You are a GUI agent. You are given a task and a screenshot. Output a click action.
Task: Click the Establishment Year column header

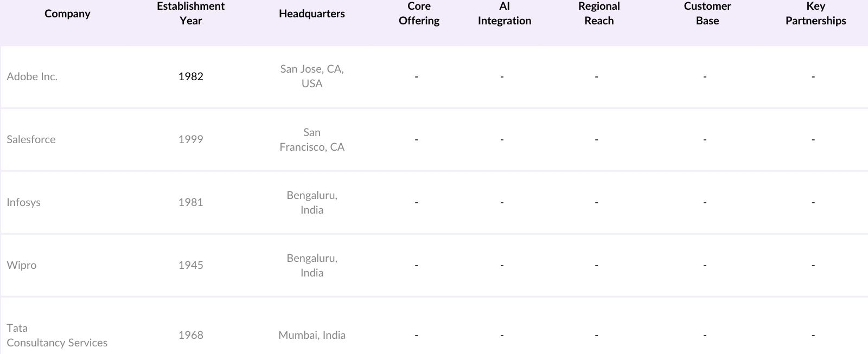pos(190,14)
